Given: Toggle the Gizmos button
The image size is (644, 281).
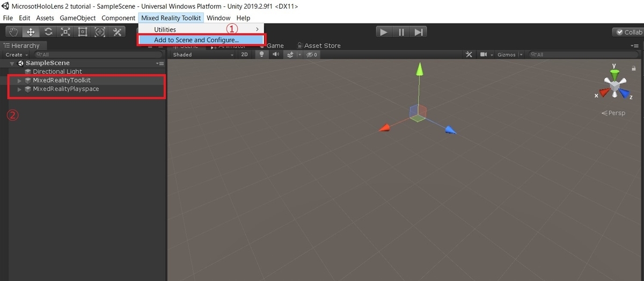Looking at the screenshot, I should (507, 55).
